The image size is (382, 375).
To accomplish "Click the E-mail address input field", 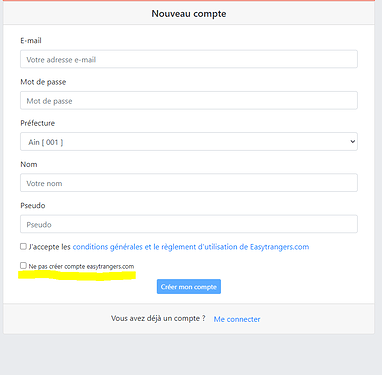I will (189, 59).
